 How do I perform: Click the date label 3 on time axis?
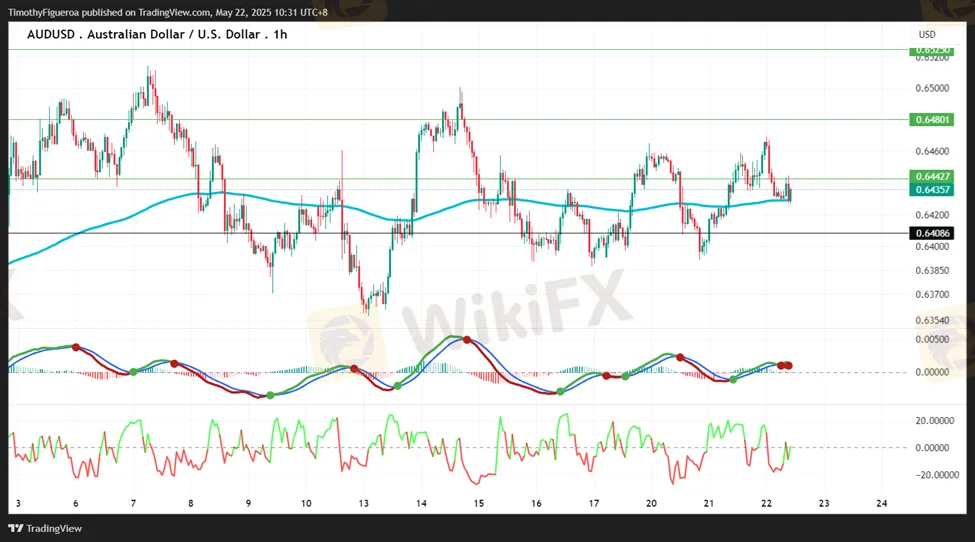pyautogui.click(x=17, y=502)
